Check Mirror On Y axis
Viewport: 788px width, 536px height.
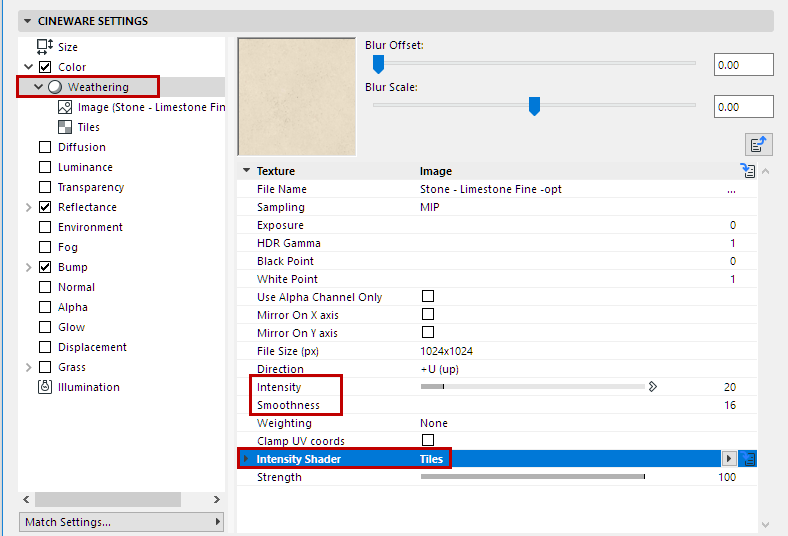428,333
